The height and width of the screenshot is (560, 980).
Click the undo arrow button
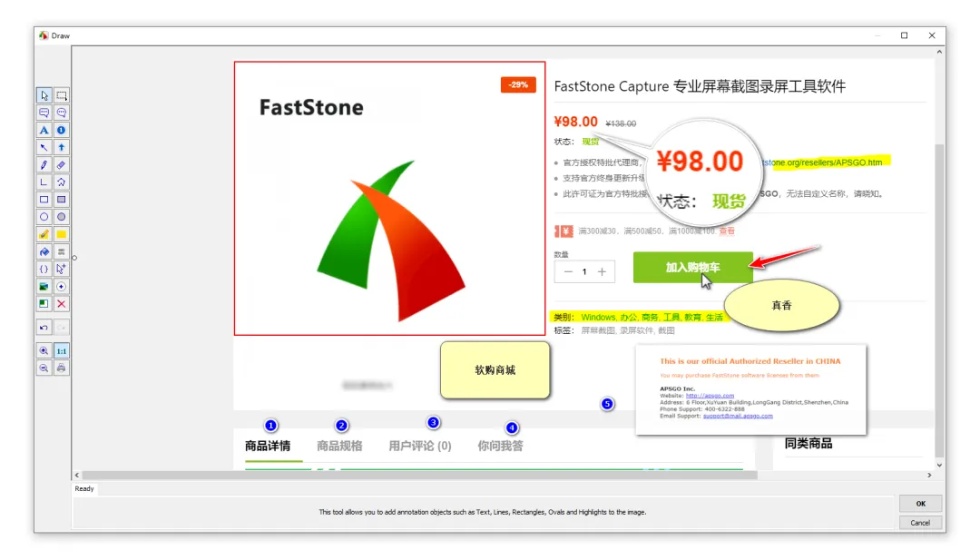point(44,327)
